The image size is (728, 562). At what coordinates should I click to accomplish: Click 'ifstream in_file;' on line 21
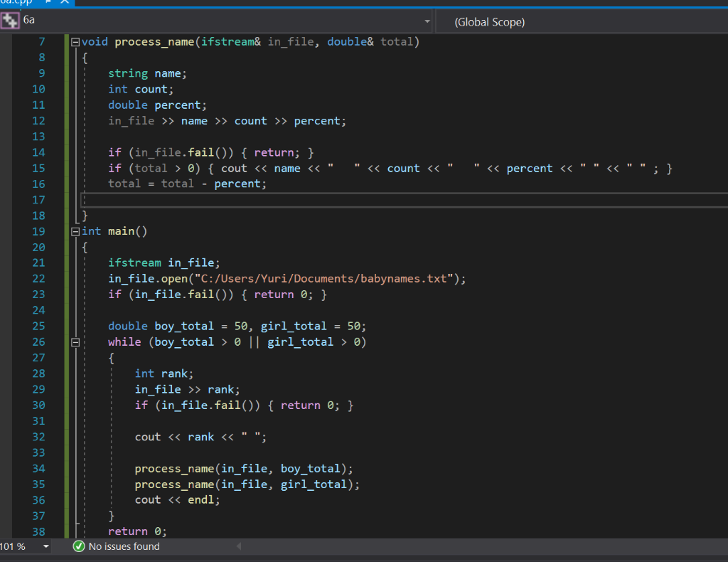click(x=164, y=263)
